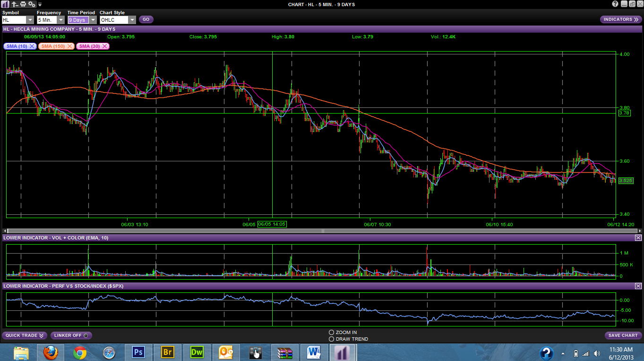The image size is (644, 361).
Task: Close the Vol + Color lower indicator panel
Action: point(638,238)
